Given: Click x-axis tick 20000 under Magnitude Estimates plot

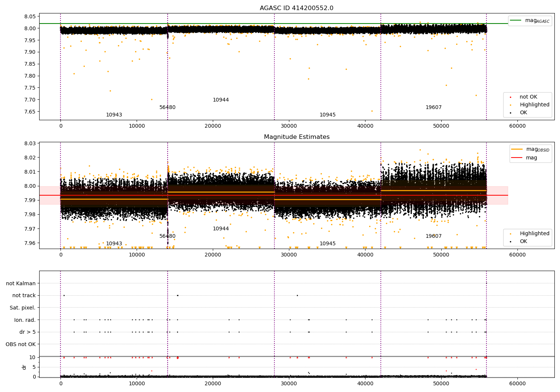Looking at the screenshot, I should tap(213, 255).
